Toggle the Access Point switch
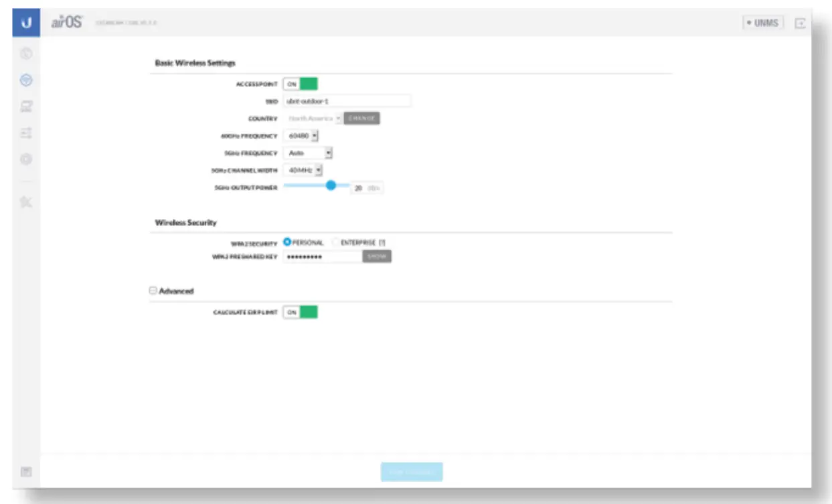Image resolution: width=832 pixels, height=504 pixels. (x=300, y=84)
